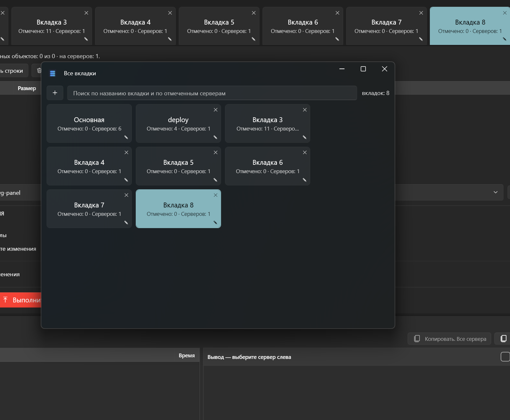
Task: Click pencil icon on dialog Вкладка 4 card
Action: pyautogui.click(x=126, y=180)
